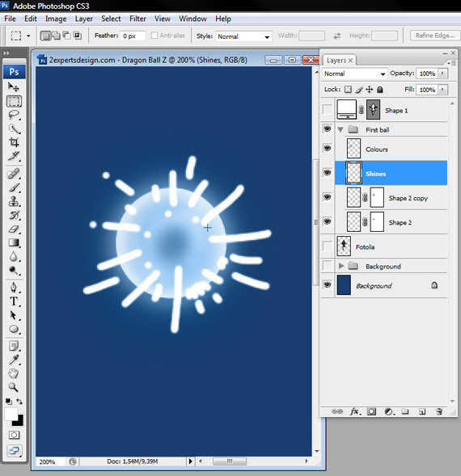Open the Edit menu
Image resolution: width=461 pixels, height=476 pixels.
31,19
